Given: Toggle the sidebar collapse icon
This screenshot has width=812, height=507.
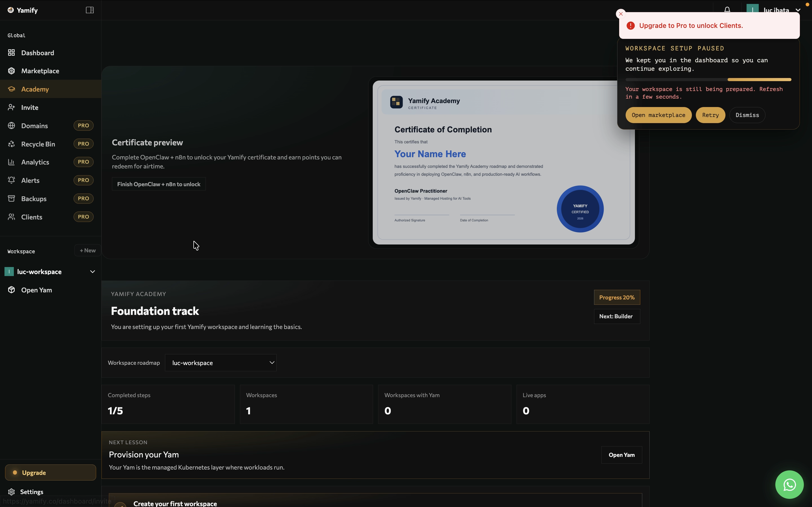Looking at the screenshot, I should [x=90, y=10].
